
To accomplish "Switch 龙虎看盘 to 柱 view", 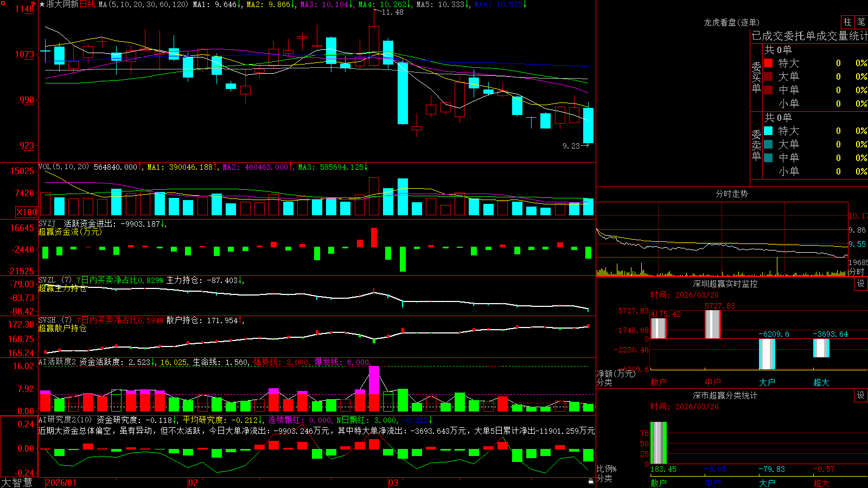I will 847,22.
